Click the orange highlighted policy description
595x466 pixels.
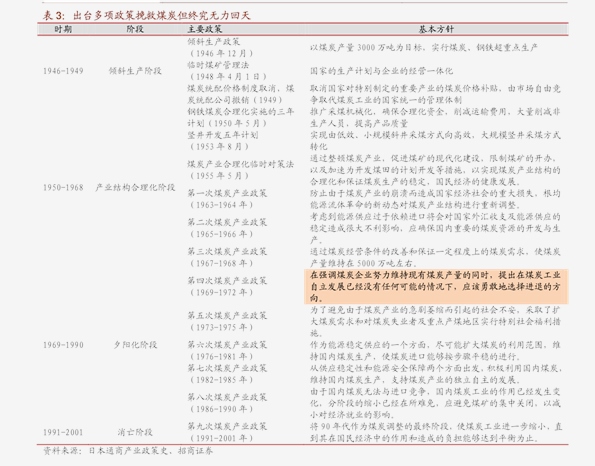pos(436,287)
